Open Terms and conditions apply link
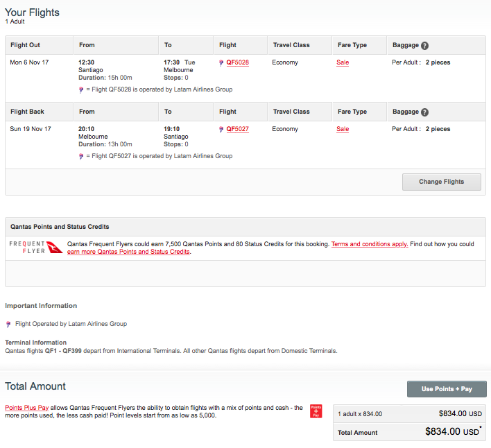 click(370, 244)
